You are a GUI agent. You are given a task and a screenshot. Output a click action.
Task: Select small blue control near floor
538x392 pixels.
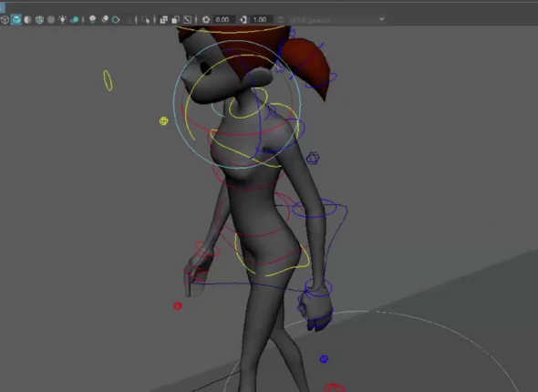click(324, 359)
